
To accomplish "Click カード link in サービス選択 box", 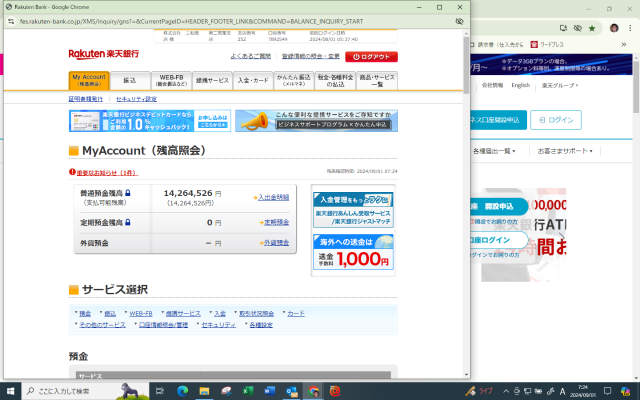I will point(296,313).
